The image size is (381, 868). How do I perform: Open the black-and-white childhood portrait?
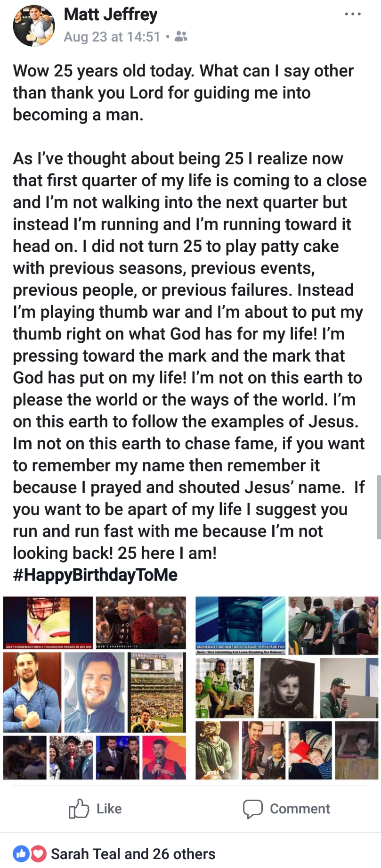pyautogui.click(x=287, y=688)
